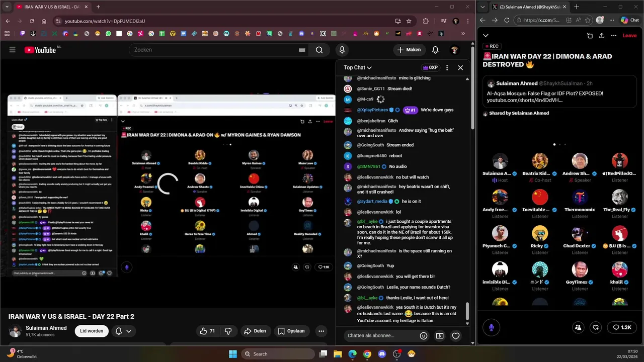Repost the X Space with heart-repost icon
The image size is (644, 362).
[596, 327]
